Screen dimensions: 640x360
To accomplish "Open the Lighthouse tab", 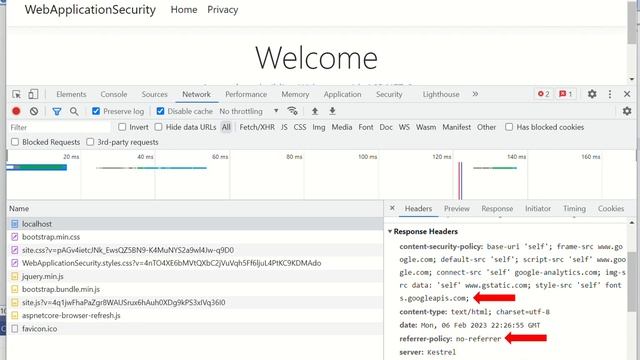I will tap(441, 94).
